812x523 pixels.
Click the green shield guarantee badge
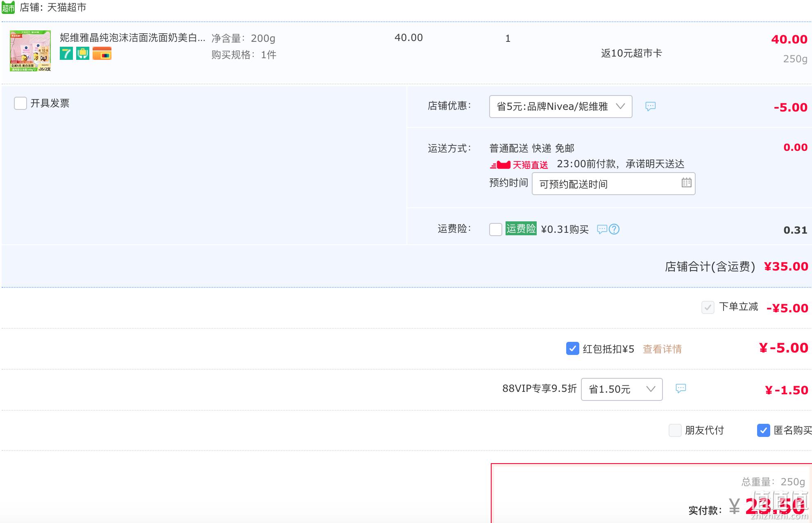tap(83, 53)
